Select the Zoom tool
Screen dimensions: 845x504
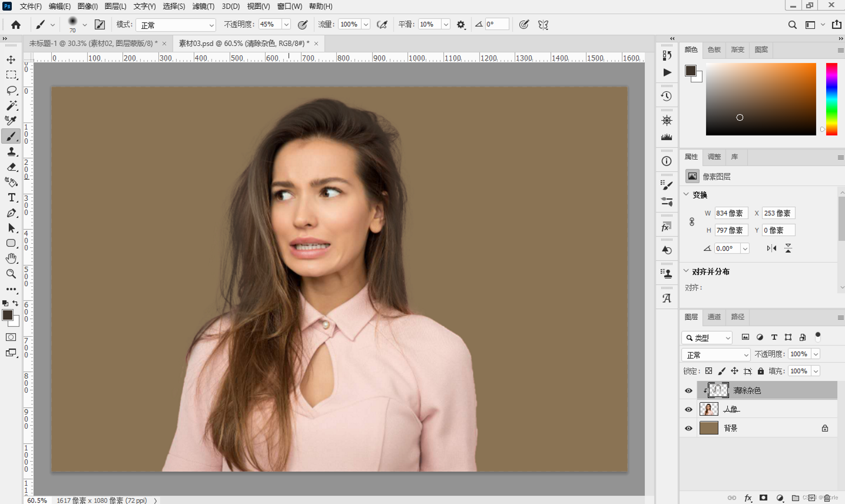pos(11,274)
